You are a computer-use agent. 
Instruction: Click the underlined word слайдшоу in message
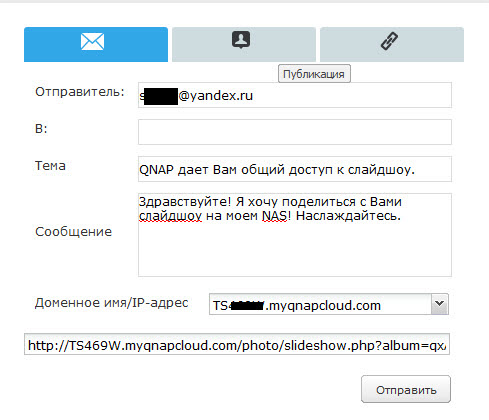(170, 216)
